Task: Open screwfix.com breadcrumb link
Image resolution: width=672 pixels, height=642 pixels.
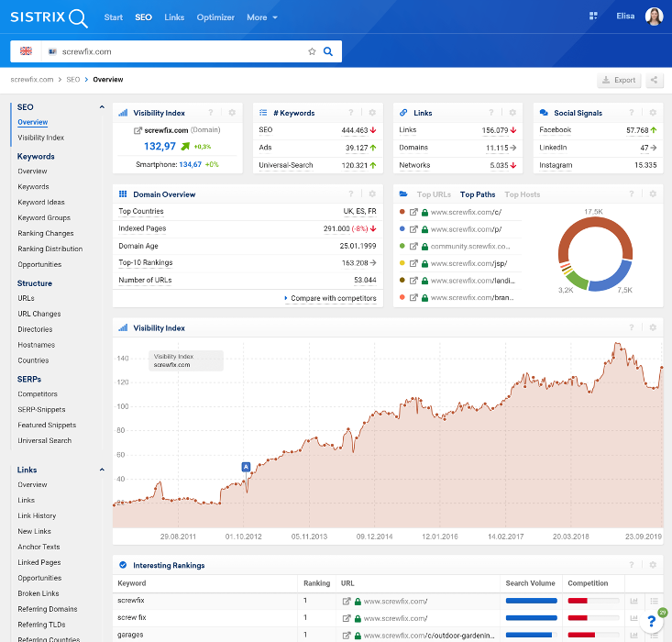Action: point(32,80)
